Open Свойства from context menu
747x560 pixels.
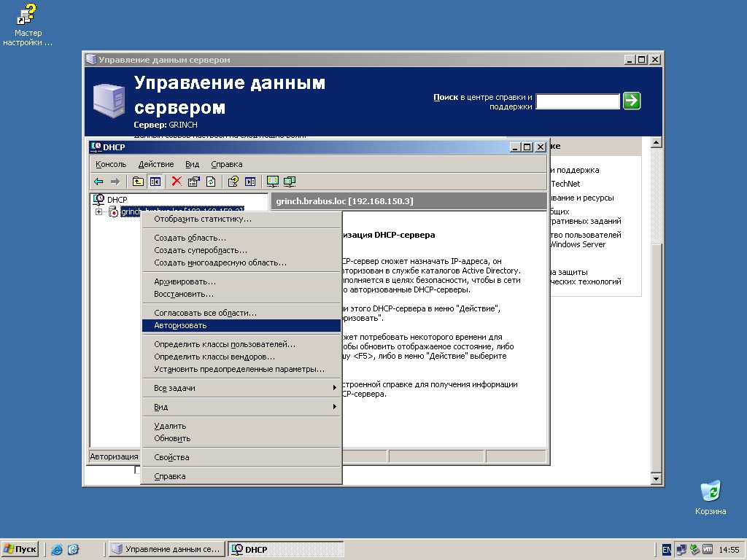(x=241, y=458)
